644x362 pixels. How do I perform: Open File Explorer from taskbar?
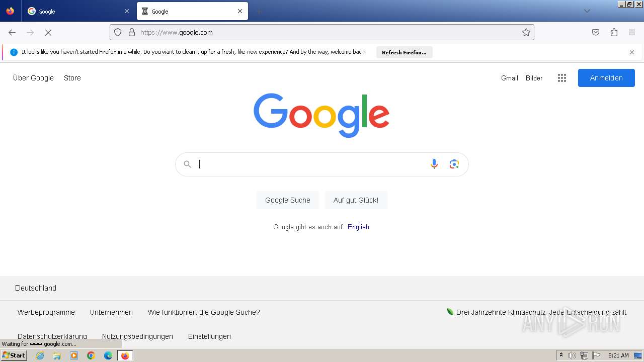click(x=57, y=355)
